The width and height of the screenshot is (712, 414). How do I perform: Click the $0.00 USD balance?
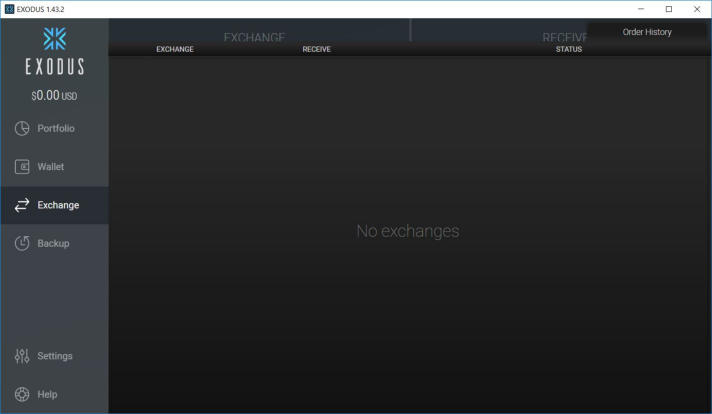[54, 95]
